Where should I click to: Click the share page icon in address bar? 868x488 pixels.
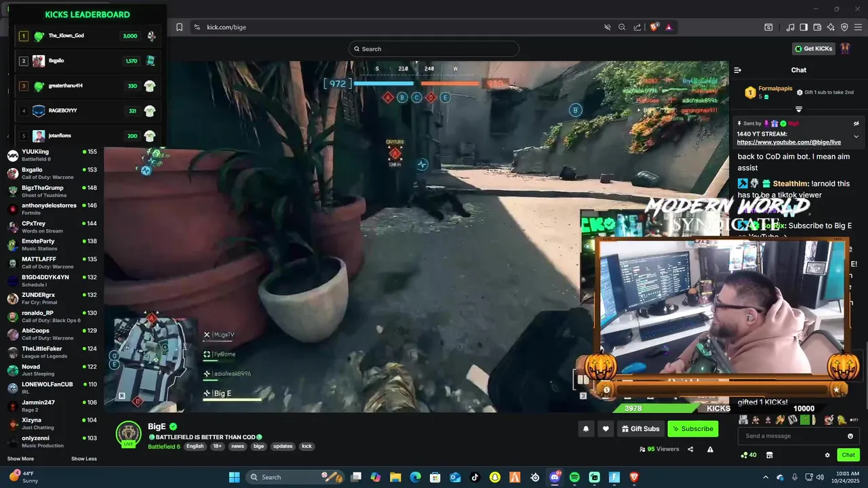click(637, 27)
